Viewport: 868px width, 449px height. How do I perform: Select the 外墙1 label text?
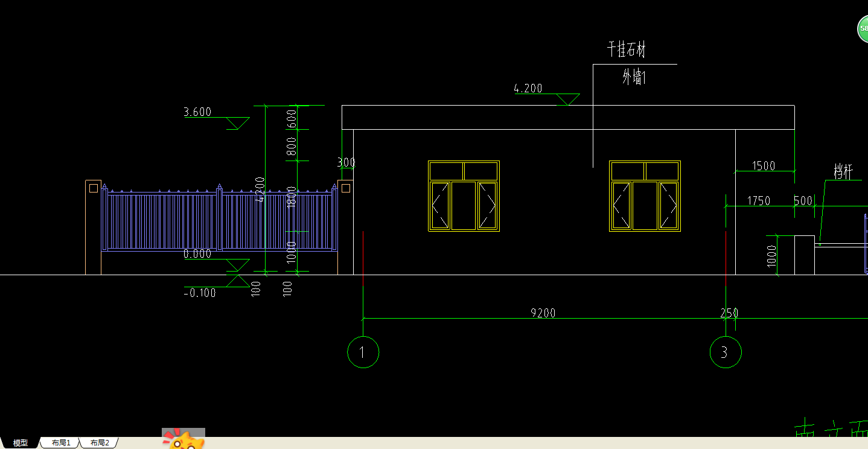[634, 77]
